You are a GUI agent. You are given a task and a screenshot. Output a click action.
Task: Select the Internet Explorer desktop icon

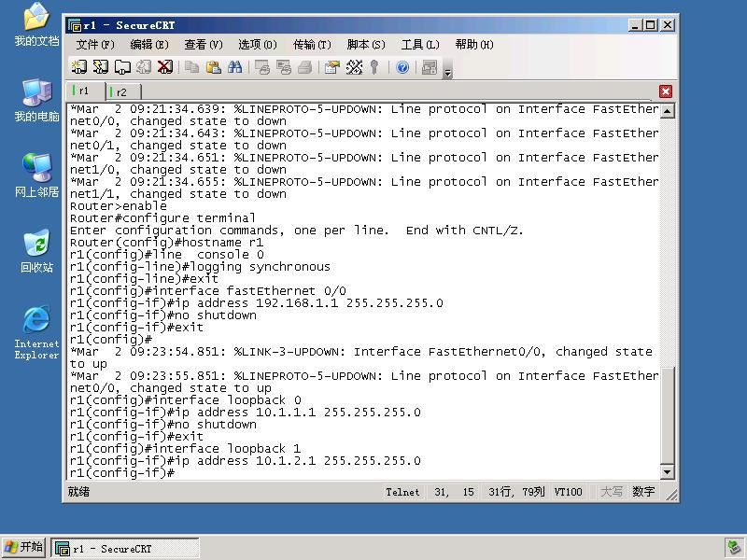point(36,333)
